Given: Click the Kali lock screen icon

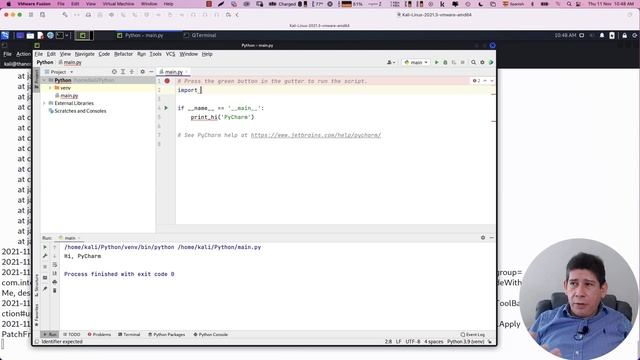Looking at the screenshot, I should pos(624,36).
